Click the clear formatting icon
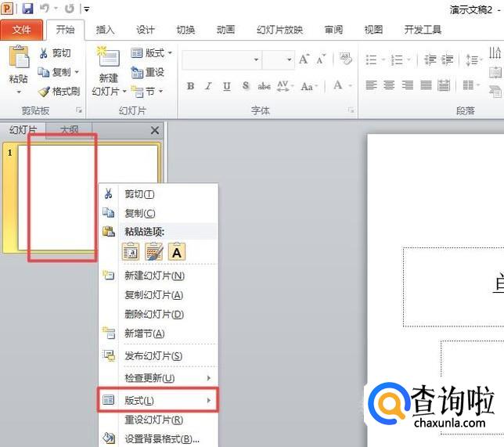 click(x=345, y=59)
